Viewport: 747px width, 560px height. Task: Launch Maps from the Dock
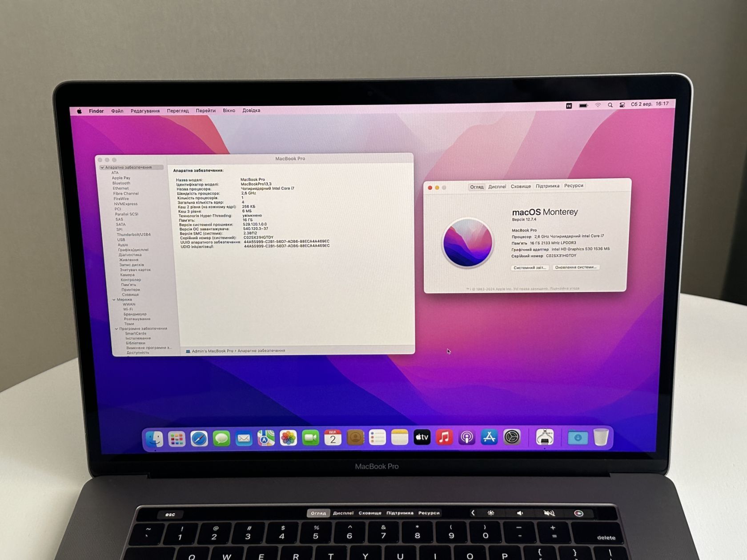coord(266,438)
